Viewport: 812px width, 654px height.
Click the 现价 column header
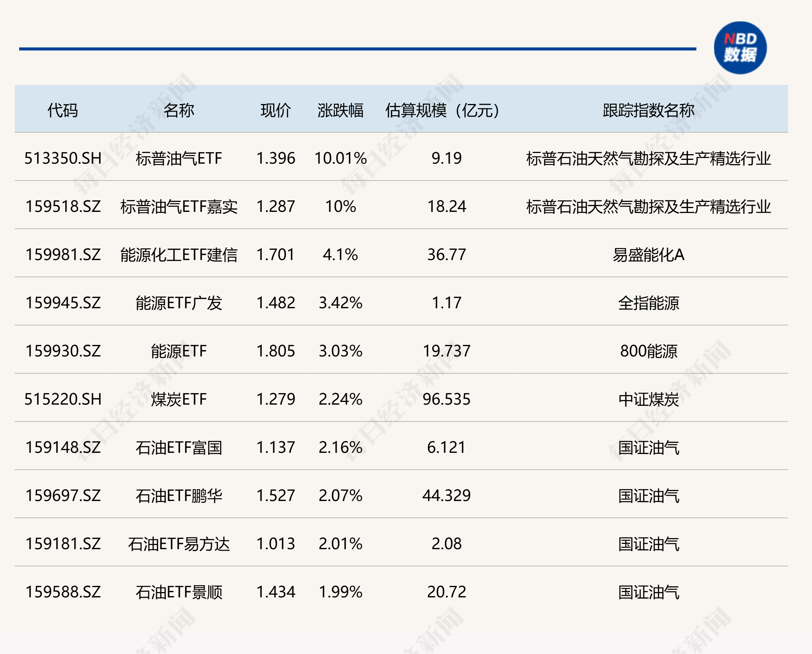click(276, 111)
